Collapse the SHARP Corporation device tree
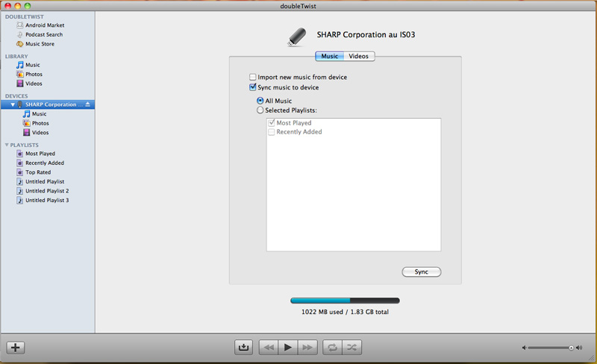The width and height of the screenshot is (597, 364). tap(13, 104)
